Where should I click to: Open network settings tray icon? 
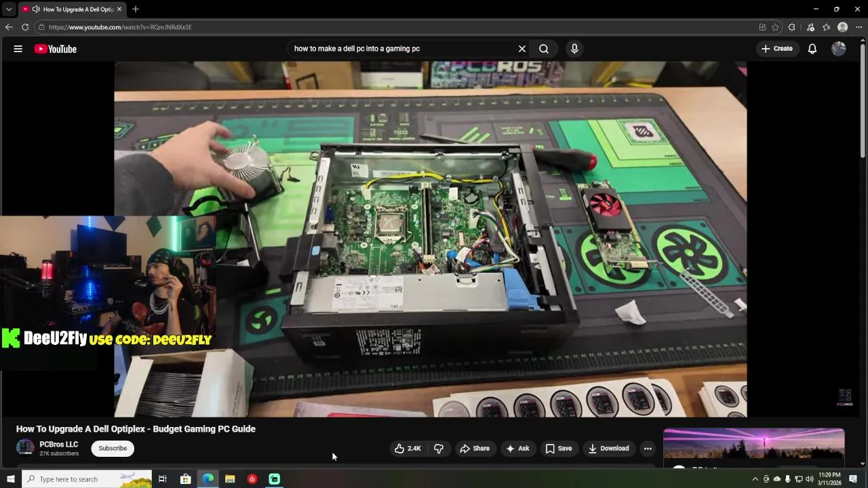coord(799,479)
